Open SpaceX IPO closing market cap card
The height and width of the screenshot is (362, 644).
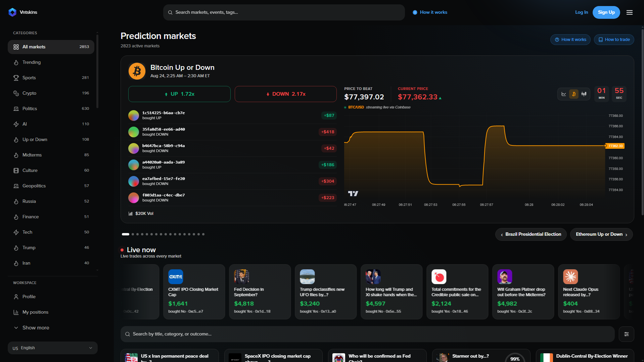pyautogui.click(x=273, y=356)
